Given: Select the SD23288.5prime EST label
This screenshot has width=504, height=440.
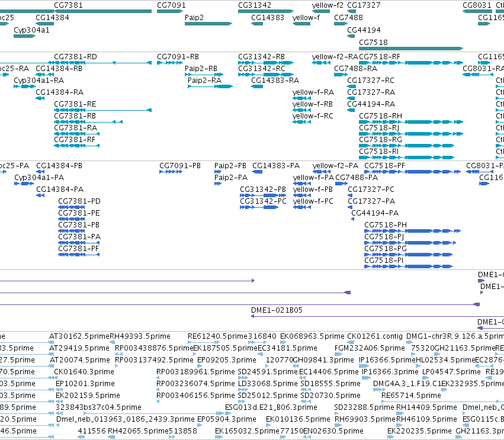Looking at the screenshot, I should point(364,408).
